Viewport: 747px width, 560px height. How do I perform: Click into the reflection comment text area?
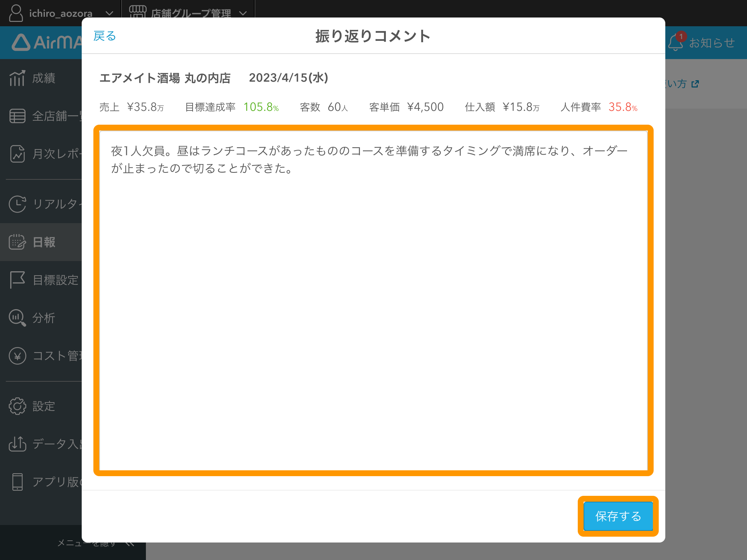click(373, 300)
